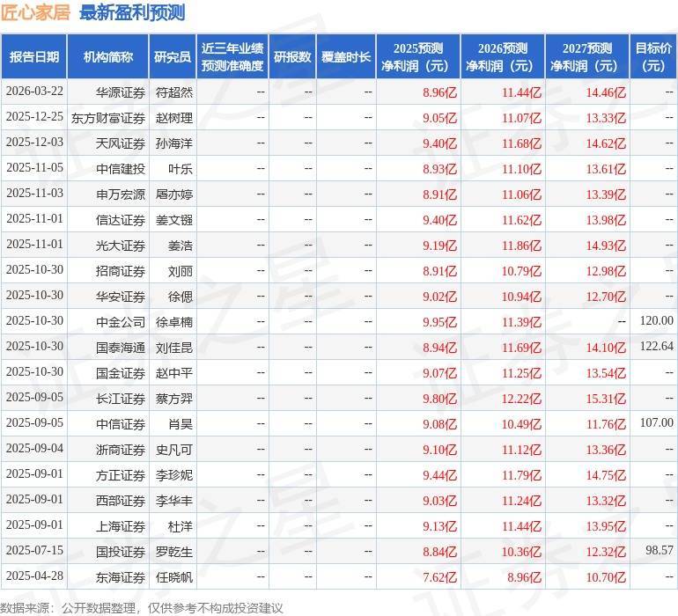Click the 匠心家居 title text
Viewport: 678px width, 616px height.
36,12
